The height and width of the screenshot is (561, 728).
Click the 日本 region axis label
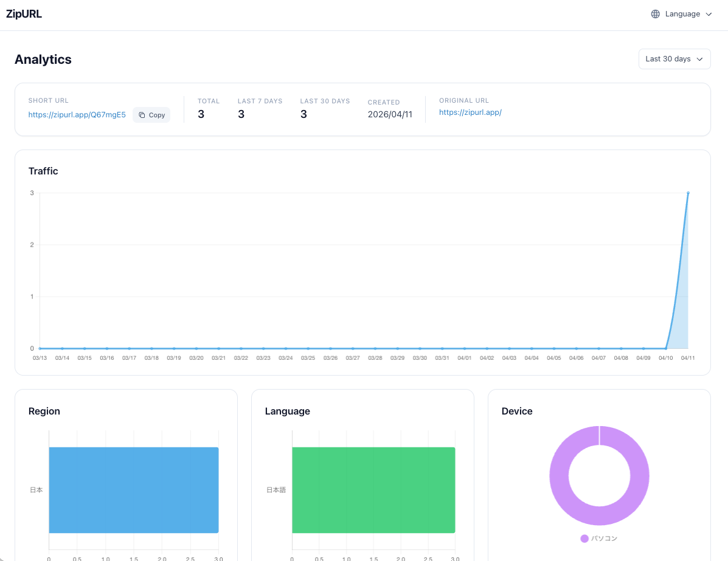[x=36, y=490]
